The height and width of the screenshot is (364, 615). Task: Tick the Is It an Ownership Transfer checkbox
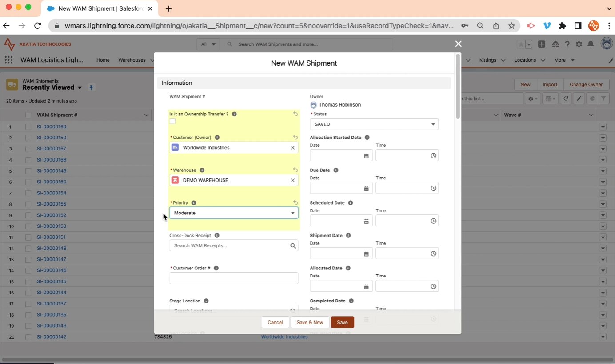(172, 121)
